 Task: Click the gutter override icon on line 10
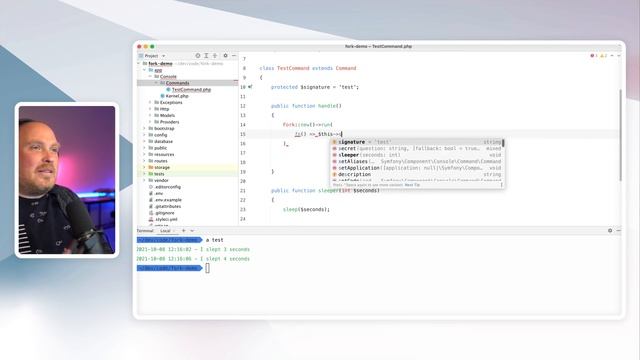[x=250, y=87]
